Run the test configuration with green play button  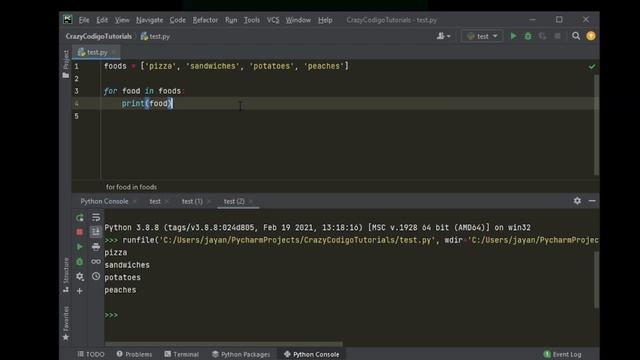[x=513, y=36]
